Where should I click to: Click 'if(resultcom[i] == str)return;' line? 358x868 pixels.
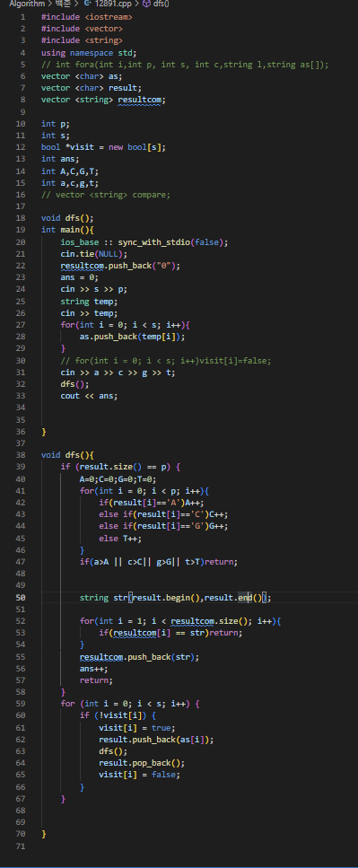point(171,633)
